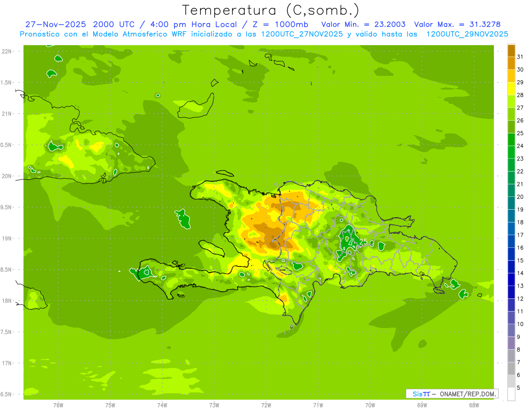Click the "25" contour label on the map
Viewport: 532px width, 411px height.
[364, 242]
